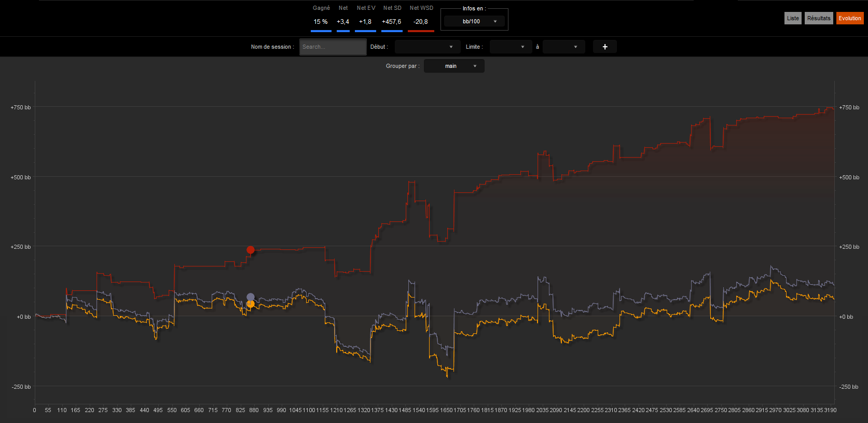Click the '3190' hand-count axis label
The width and height of the screenshot is (868, 423).
pyautogui.click(x=830, y=410)
